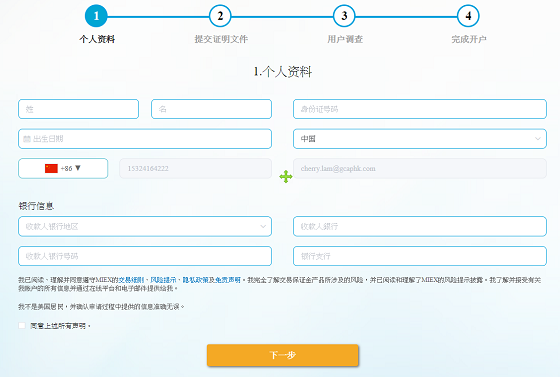The image size is (560, 377).
Task: Expand the 中国 country dropdown
Action: (x=420, y=139)
